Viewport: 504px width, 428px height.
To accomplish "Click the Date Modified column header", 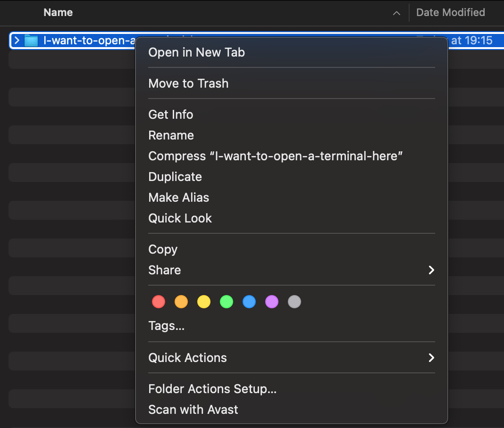I will pyautogui.click(x=450, y=13).
